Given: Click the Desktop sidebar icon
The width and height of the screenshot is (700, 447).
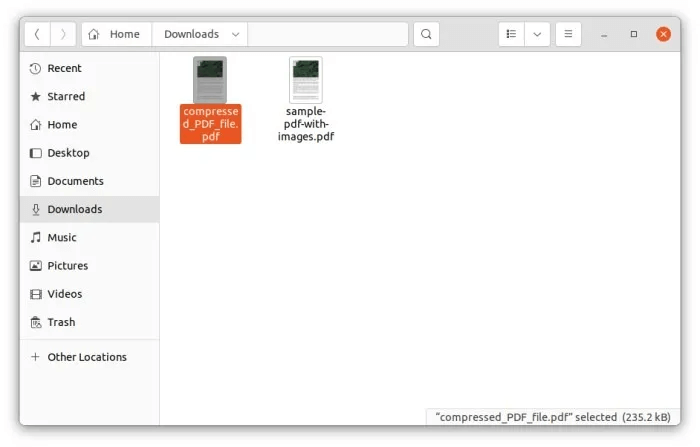Looking at the screenshot, I should click(35, 153).
